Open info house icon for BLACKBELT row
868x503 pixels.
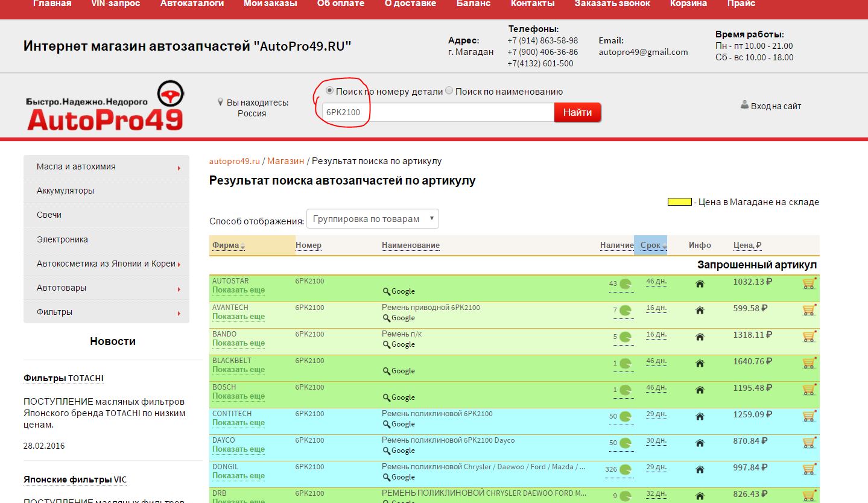pyautogui.click(x=700, y=364)
